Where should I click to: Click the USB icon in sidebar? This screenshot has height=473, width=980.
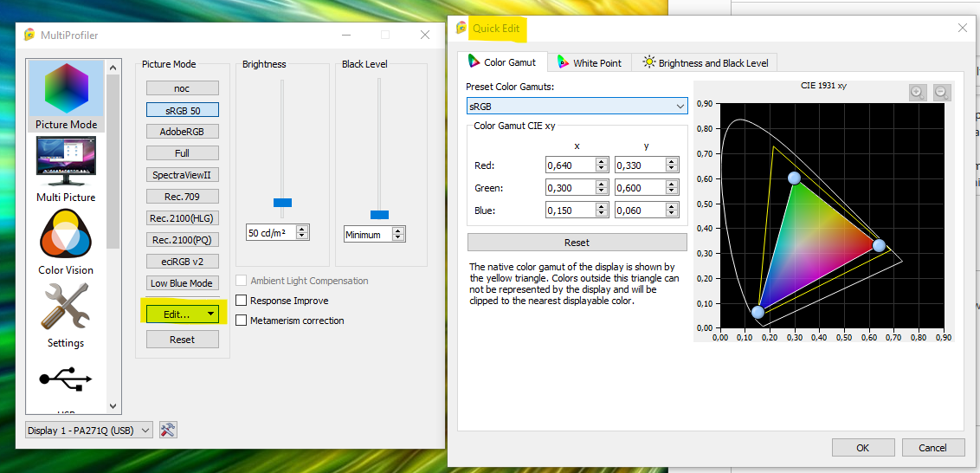[x=66, y=379]
